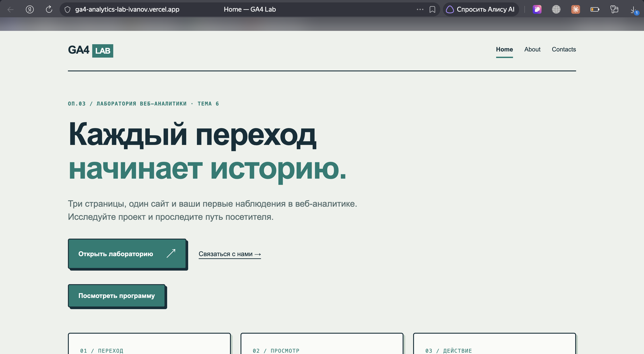Open the purple extension icon
The image size is (644, 354).
[537, 9]
